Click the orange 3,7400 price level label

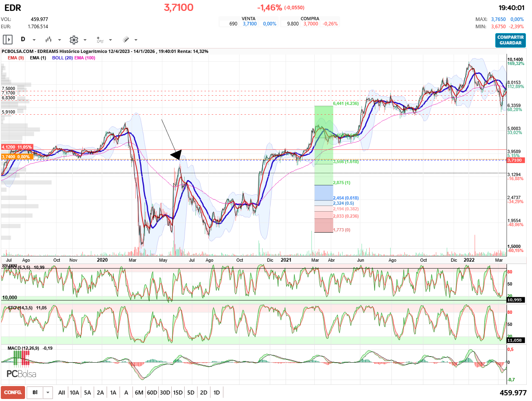[x=17, y=157]
